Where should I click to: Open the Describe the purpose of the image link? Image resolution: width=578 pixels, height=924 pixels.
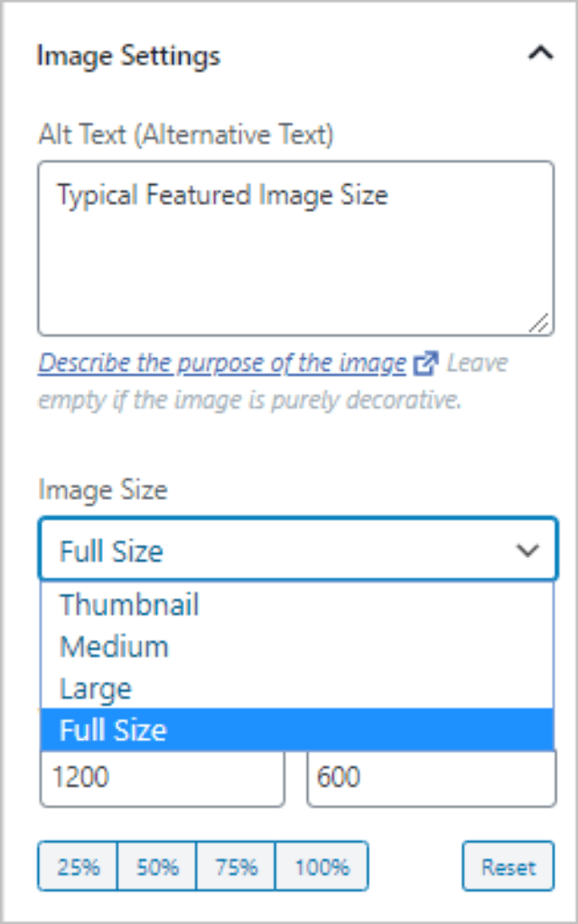[221, 363]
